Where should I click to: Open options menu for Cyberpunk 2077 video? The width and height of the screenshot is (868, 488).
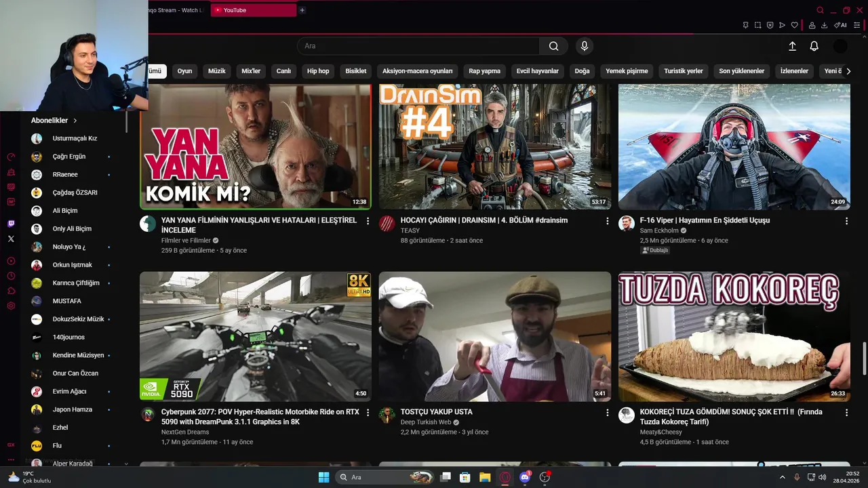(x=368, y=412)
